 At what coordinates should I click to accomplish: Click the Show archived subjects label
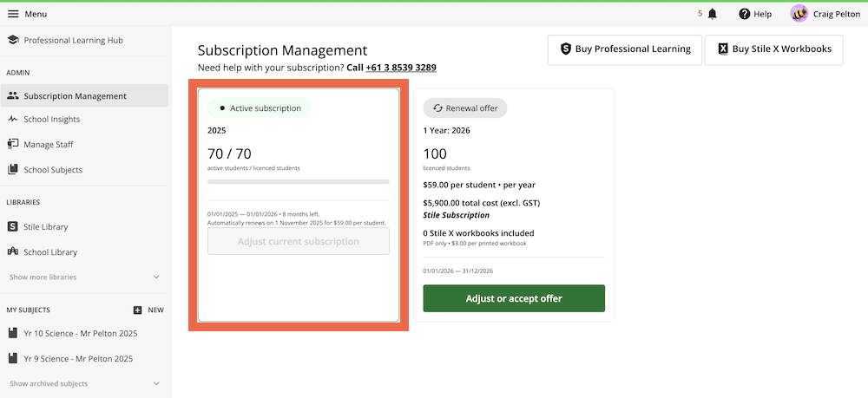click(x=48, y=383)
